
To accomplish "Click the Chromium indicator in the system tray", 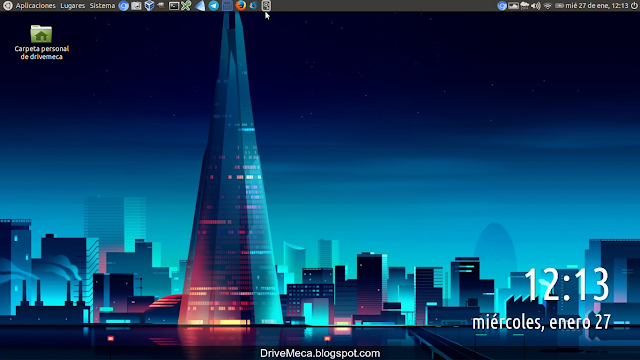I will (502, 6).
